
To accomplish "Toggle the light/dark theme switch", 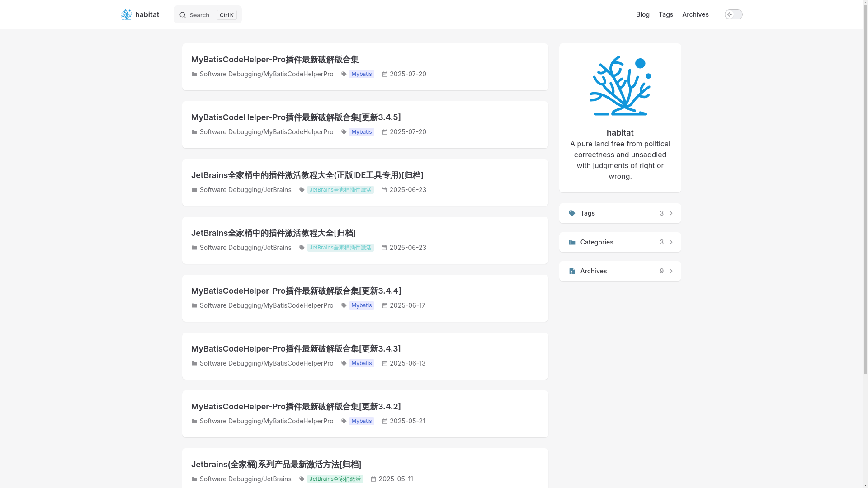I will (x=733, y=14).
